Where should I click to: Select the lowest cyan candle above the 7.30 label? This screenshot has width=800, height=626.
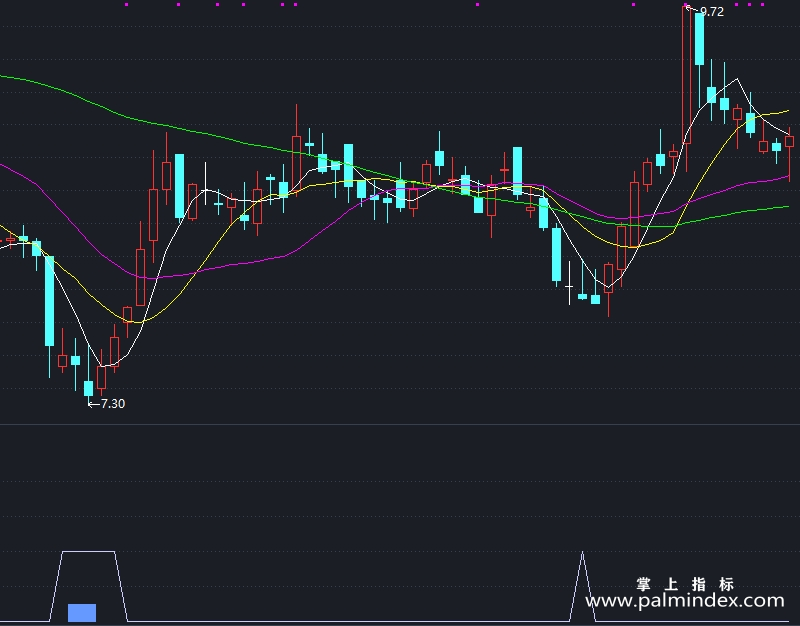(x=88, y=388)
